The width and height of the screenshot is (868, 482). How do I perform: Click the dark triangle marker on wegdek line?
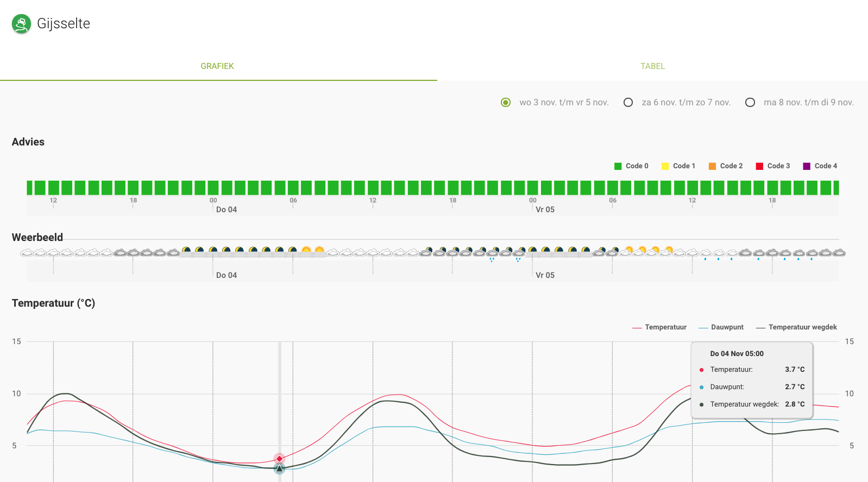pyautogui.click(x=279, y=468)
